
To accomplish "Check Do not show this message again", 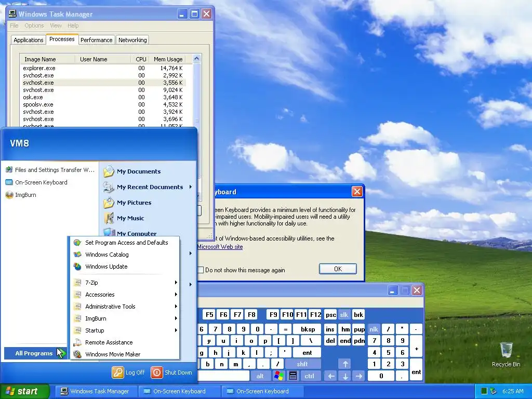I will point(201,270).
